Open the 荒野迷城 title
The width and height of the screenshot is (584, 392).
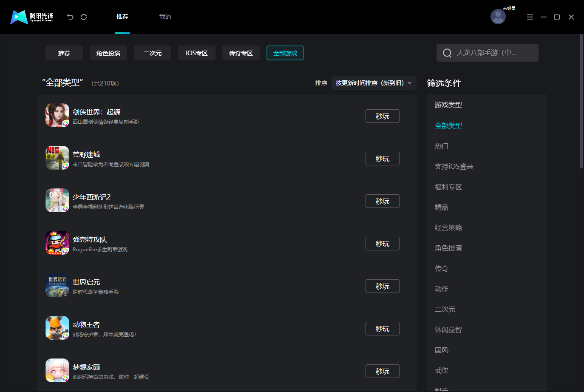click(86, 154)
